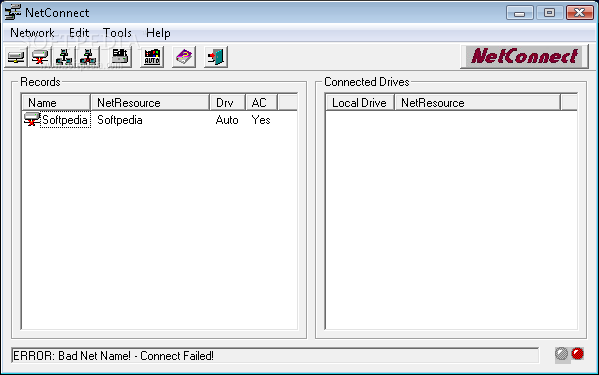This screenshot has width=599, height=375.
Task: Click the Auto drive value
Action: tap(227, 120)
